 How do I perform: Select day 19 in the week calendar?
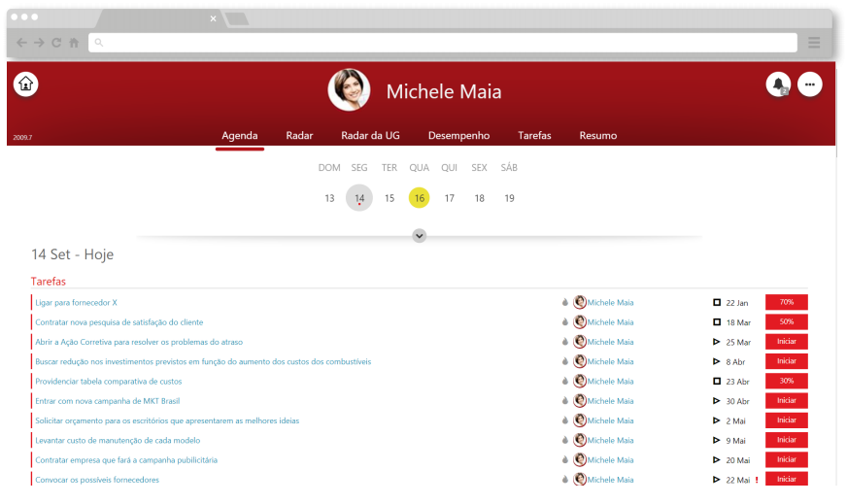(x=509, y=198)
